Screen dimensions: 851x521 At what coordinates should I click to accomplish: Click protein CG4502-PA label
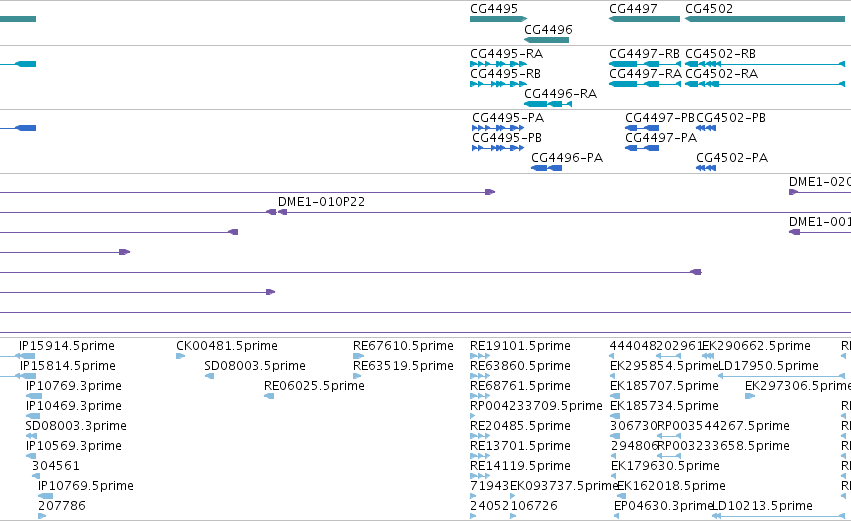tap(732, 158)
